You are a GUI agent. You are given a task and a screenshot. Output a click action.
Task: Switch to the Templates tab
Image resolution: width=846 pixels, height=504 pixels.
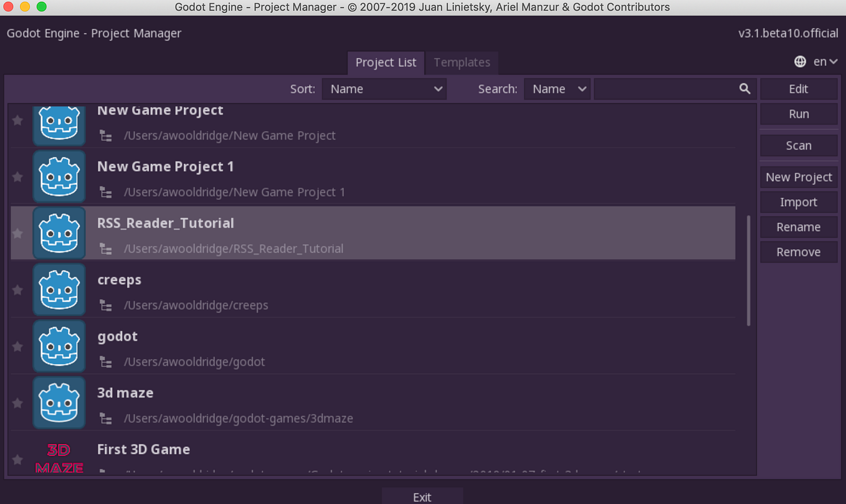[x=462, y=62]
